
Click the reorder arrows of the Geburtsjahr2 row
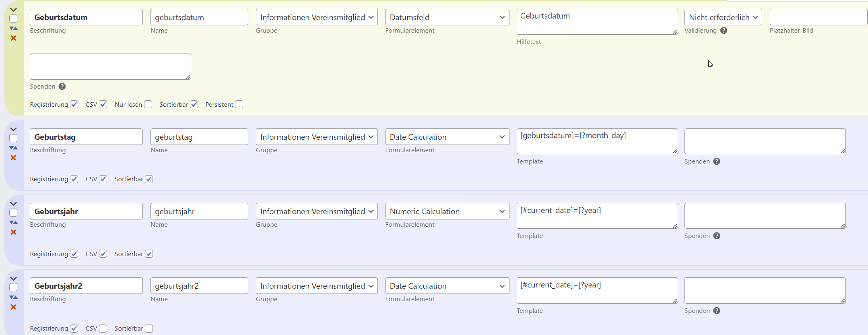(x=13, y=298)
